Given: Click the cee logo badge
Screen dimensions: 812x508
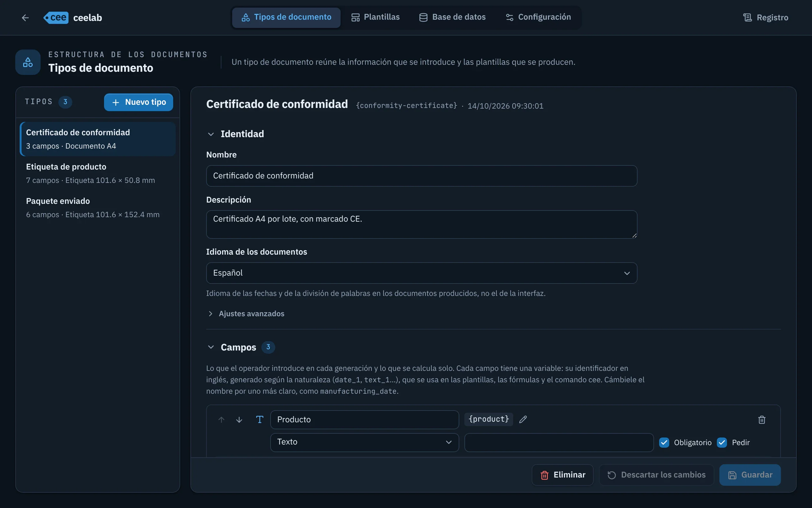Looking at the screenshot, I should [56, 17].
